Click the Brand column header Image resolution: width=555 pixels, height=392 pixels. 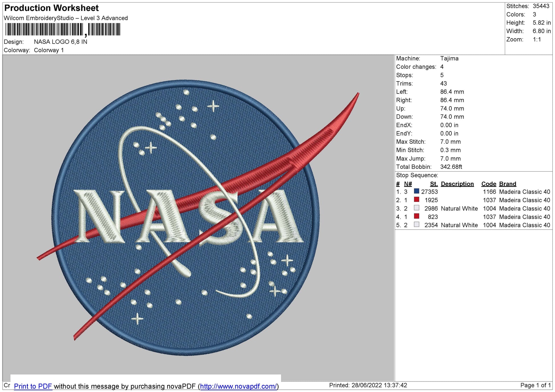(x=507, y=184)
